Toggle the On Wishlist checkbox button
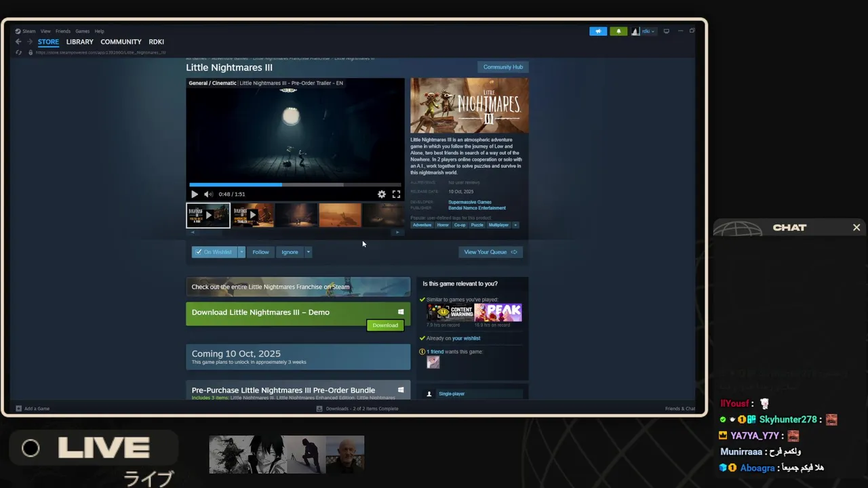The height and width of the screenshot is (488, 868). pos(214,252)
